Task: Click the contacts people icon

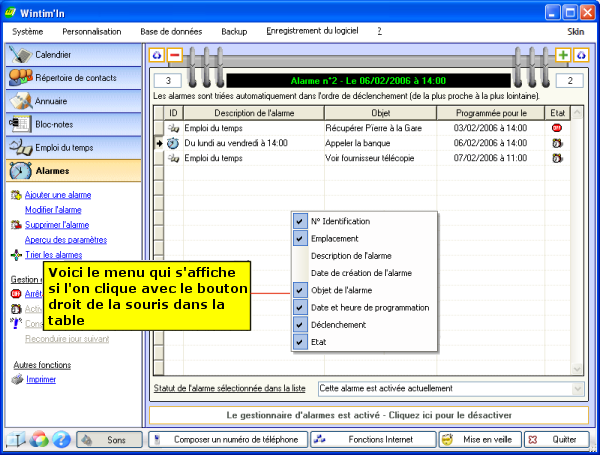Action: (20, 78)
